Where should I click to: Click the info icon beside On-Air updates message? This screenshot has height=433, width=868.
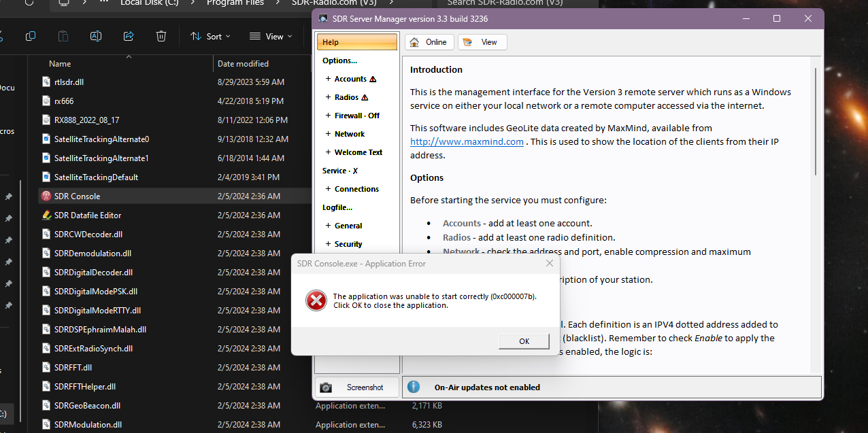(x=413, y=386)
